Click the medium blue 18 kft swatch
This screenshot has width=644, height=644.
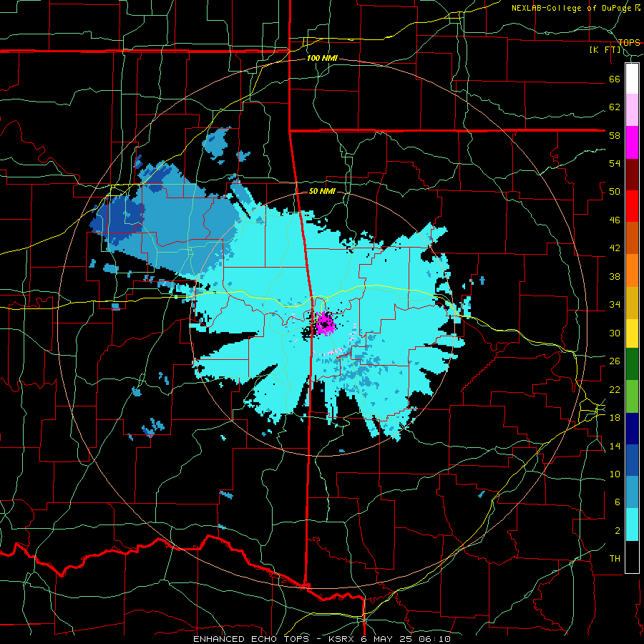tap(632, 460)
